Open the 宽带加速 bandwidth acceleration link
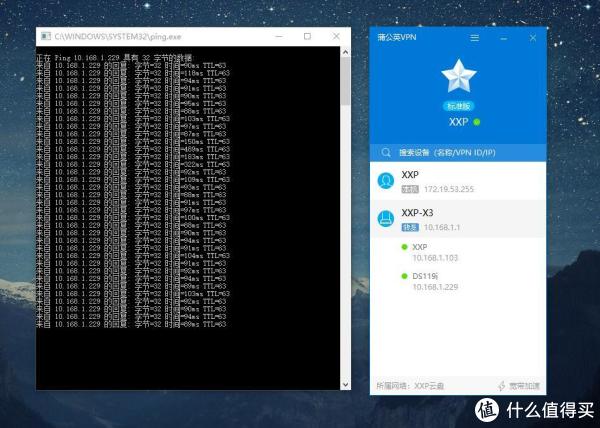600x428 pixels. pos(523,386)
